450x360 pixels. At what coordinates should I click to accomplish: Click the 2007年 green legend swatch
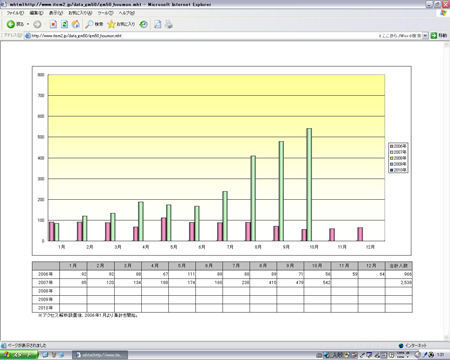pos(392,152)
